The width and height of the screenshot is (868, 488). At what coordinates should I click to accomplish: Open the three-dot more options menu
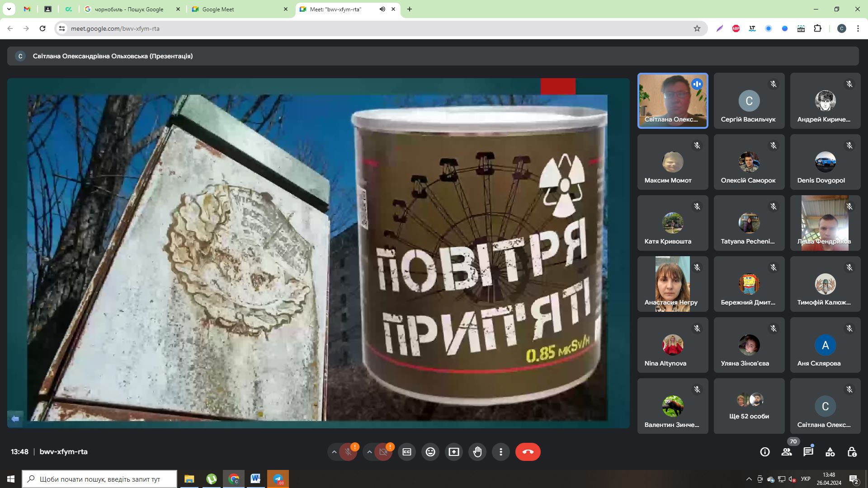pos(501,452)
